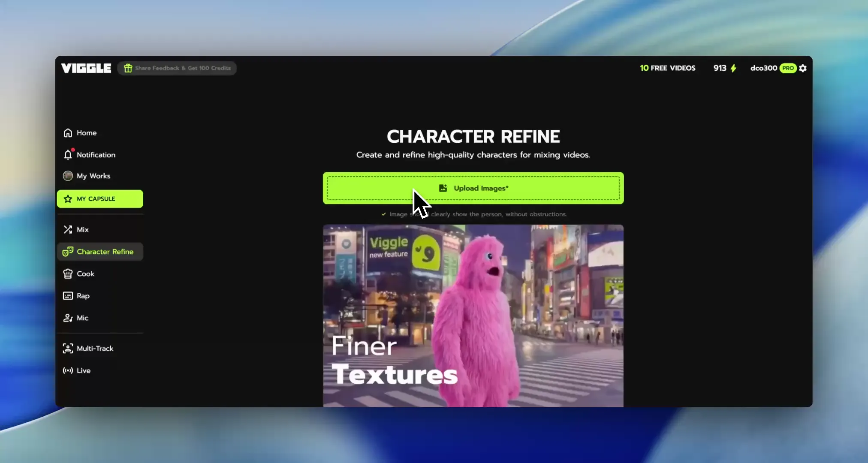
Task: Click the 10 FREE VIDEOS link
Action: 667,68
